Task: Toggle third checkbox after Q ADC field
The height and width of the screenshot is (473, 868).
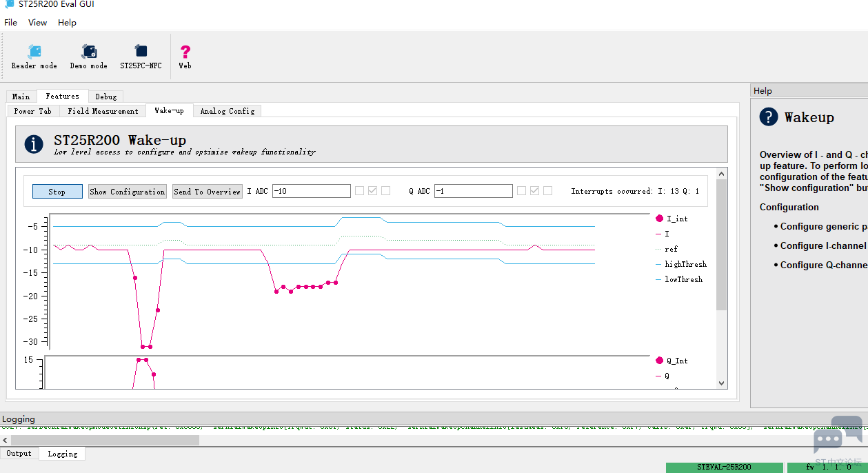Action: tap(547, 191)
